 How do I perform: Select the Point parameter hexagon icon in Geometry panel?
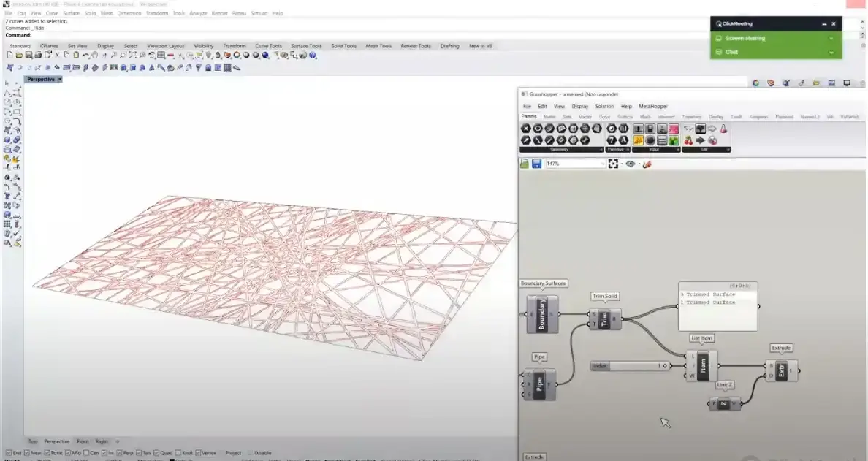[x=526, y=129]
